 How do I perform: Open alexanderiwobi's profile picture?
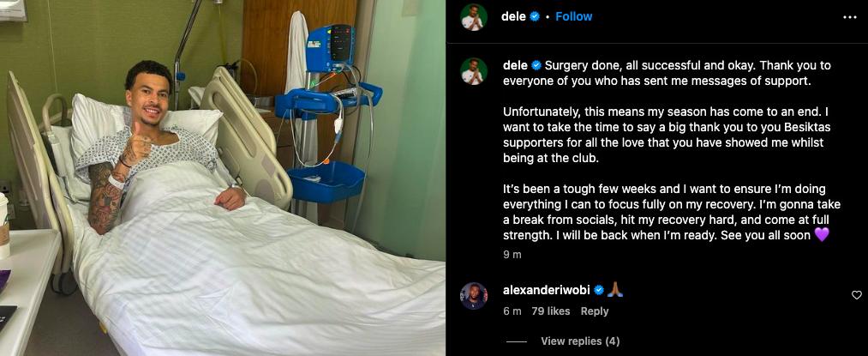tap(474, 296)
